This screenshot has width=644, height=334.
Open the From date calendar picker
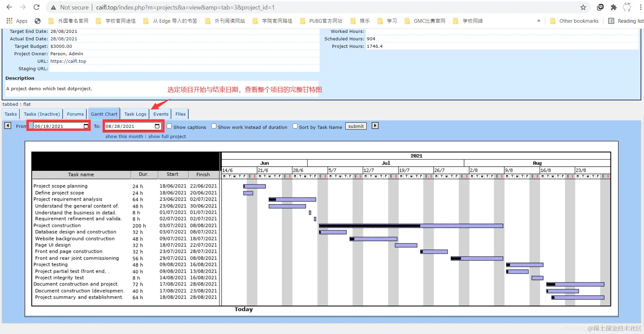pyautogui.click(x=86, y=126)
